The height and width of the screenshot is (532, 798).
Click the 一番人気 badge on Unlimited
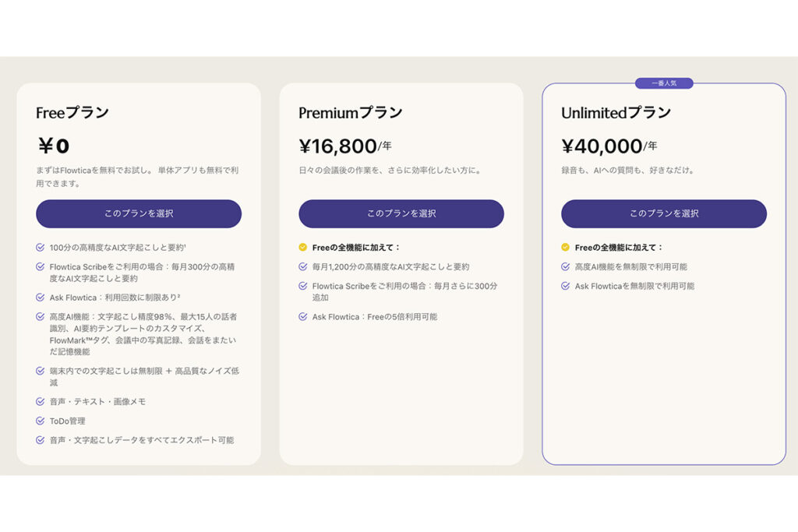coord(664,83)
